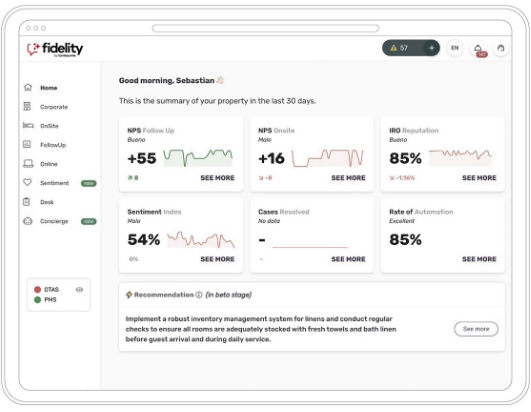
Task: Click the +55 NPS Follow Up value
Action: pyautogui.click(x=142, y=158)
